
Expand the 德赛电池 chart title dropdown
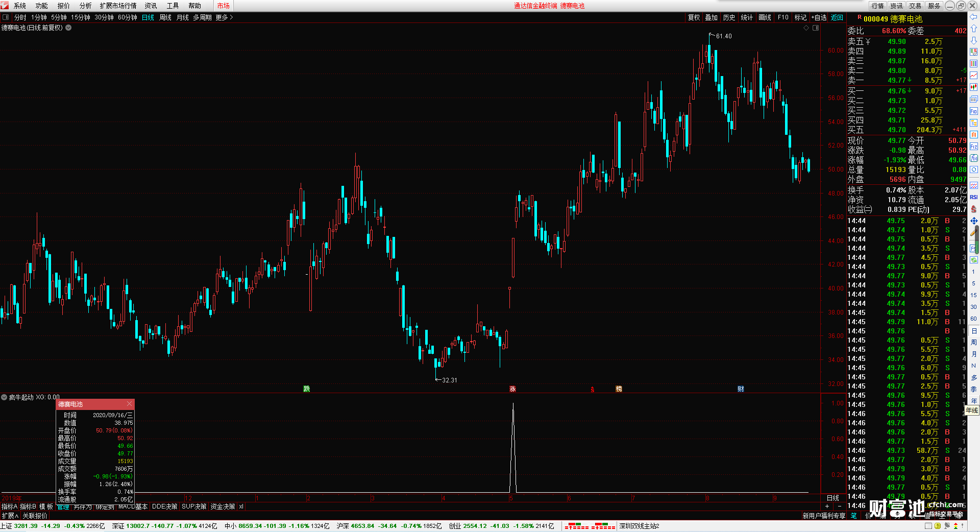pyautogui.click(x=68, y=28)
